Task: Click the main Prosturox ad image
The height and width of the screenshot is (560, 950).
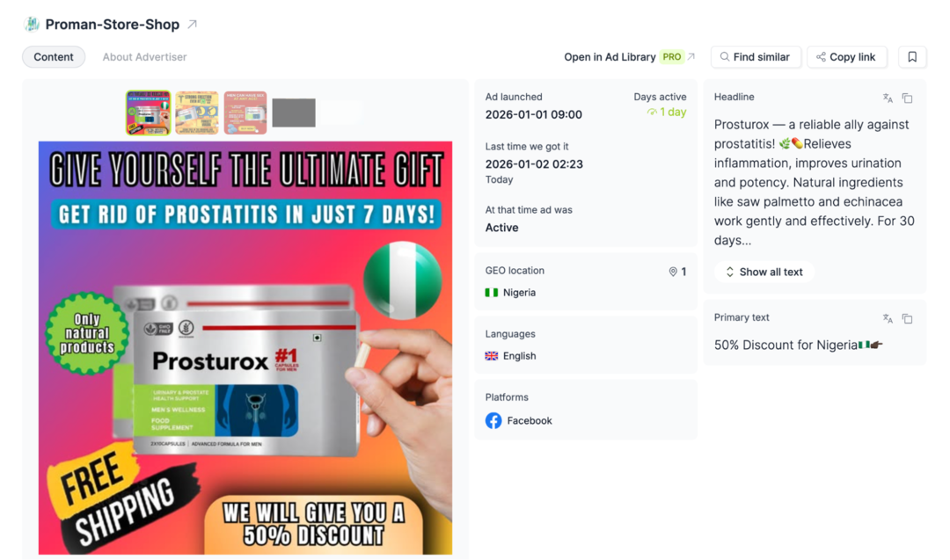Action: tap(245, 348)
